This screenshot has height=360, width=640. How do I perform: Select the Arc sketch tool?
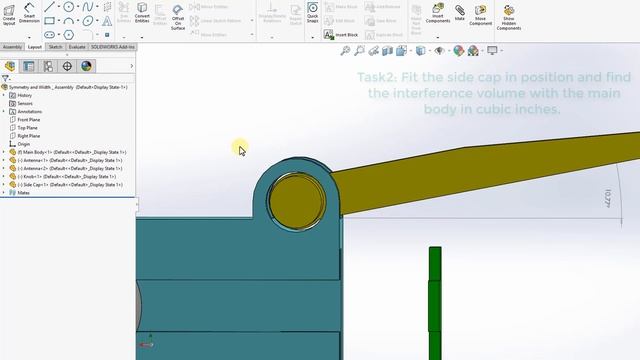(69, 21)
